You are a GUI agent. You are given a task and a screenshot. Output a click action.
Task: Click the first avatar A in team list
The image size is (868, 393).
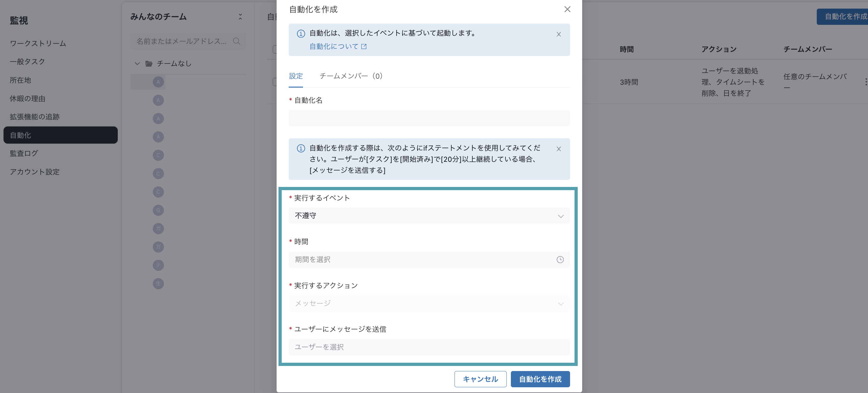tap(158, 82)
